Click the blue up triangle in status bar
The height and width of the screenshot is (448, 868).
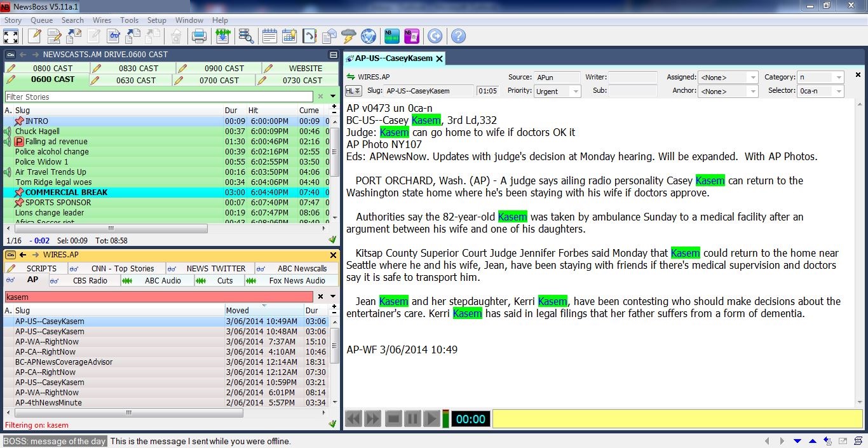(813, 441)
